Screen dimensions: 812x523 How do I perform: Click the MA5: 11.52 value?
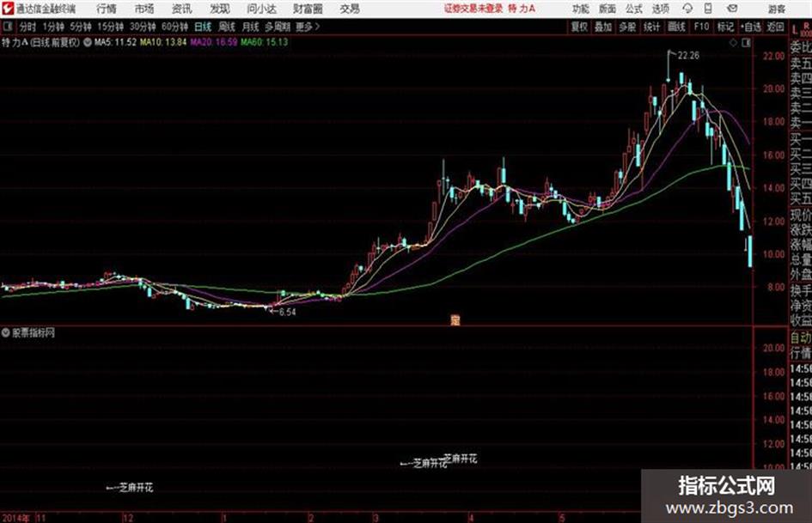pyautogui.click(x=115, y=42)
